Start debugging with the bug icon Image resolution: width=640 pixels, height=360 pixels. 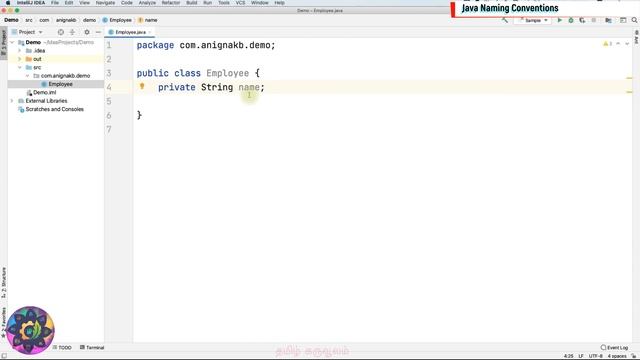click(x=571, y=20)
